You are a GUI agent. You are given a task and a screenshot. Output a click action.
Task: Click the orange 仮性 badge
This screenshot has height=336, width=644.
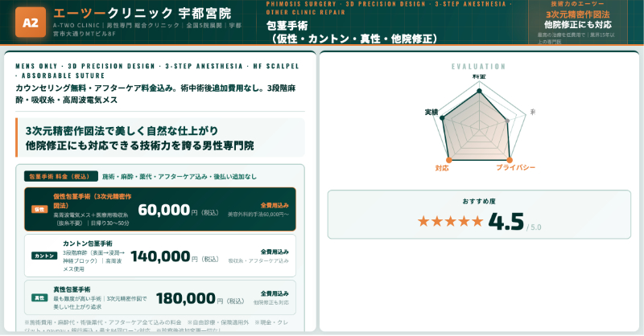click(39, 209)
